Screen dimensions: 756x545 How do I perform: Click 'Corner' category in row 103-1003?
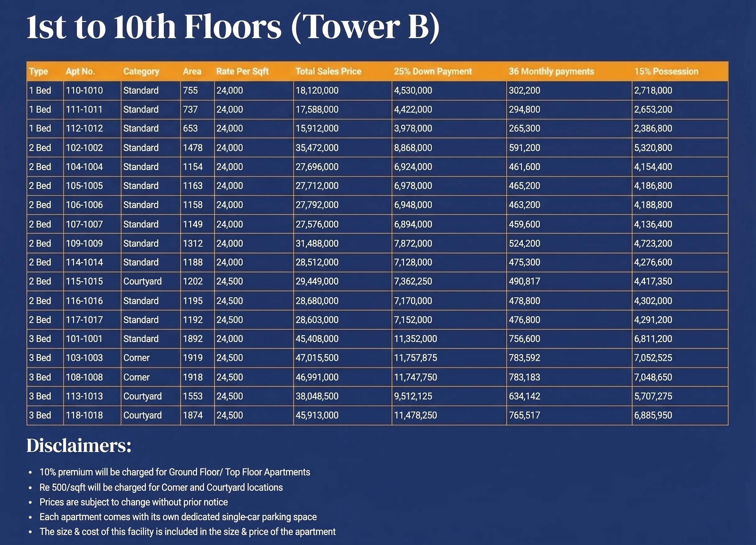point(136,358)
